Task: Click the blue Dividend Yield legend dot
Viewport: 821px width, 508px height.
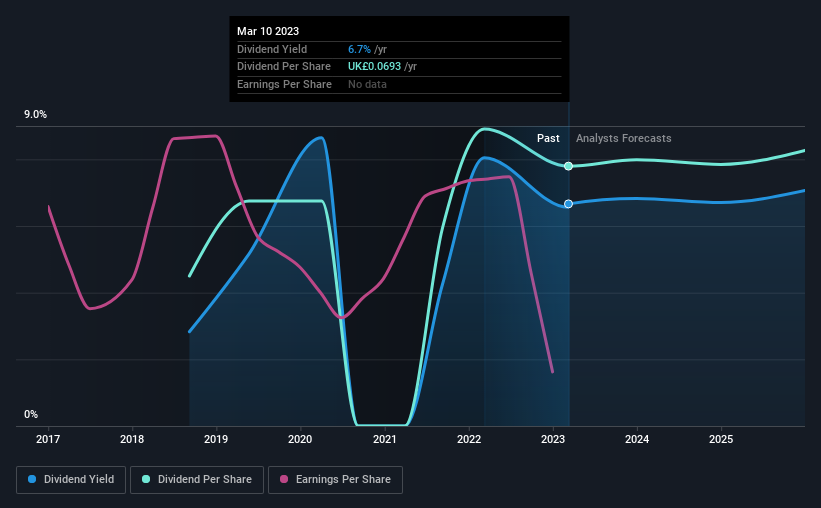Action: [x=32, y=479]
